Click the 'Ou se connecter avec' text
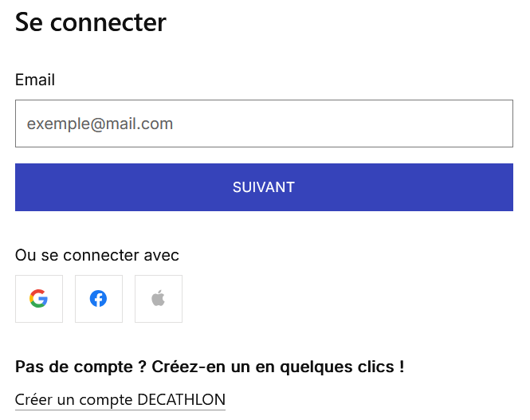Image resolution: width=530 pixels, height=420 pixels. (x=97, y=255)
